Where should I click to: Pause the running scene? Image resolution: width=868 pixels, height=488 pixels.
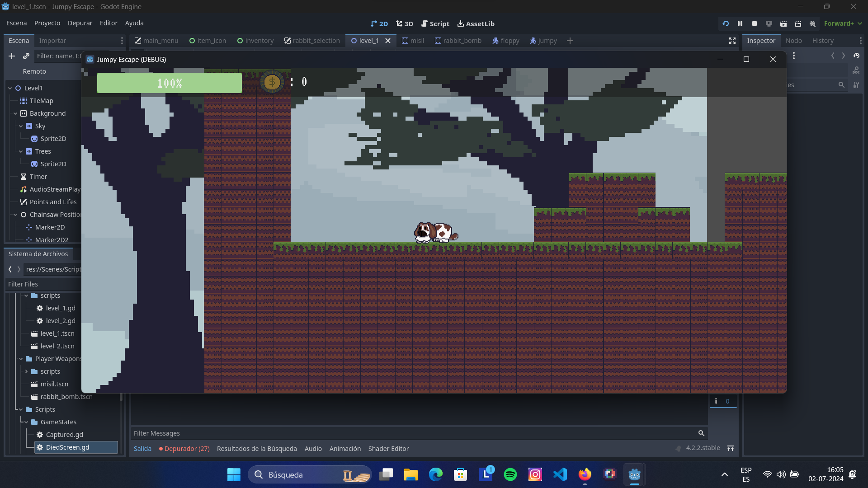[740, 23]
